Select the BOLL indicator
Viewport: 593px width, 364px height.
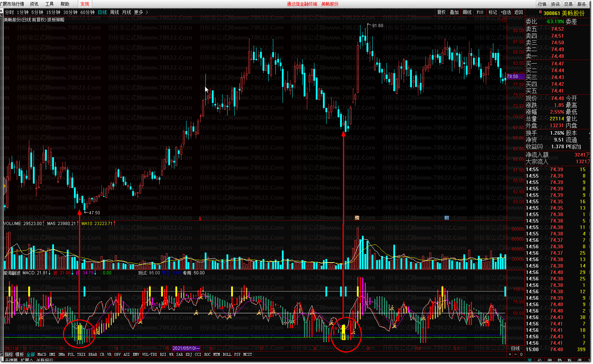pyautogui.click(x=227, y=354)
